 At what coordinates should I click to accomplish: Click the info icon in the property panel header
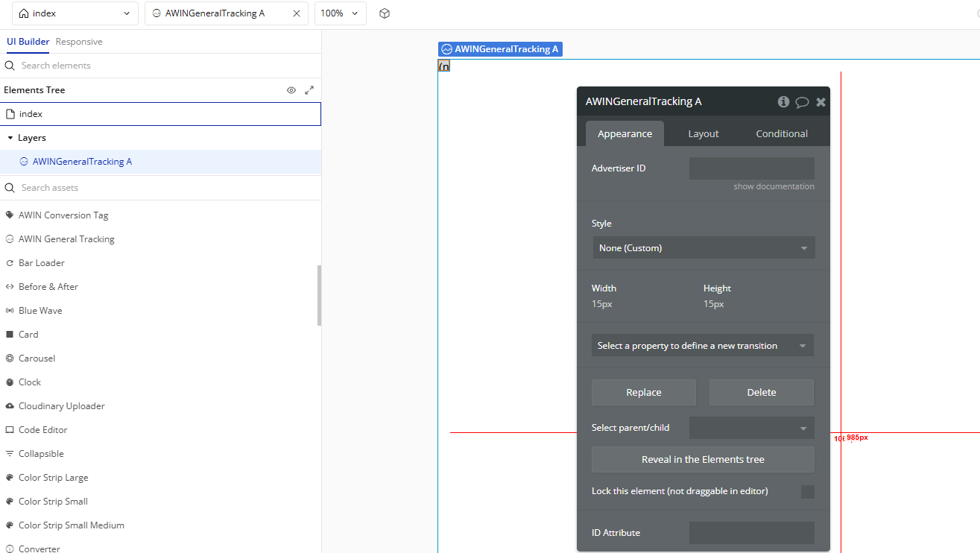[x=783, y=102]
